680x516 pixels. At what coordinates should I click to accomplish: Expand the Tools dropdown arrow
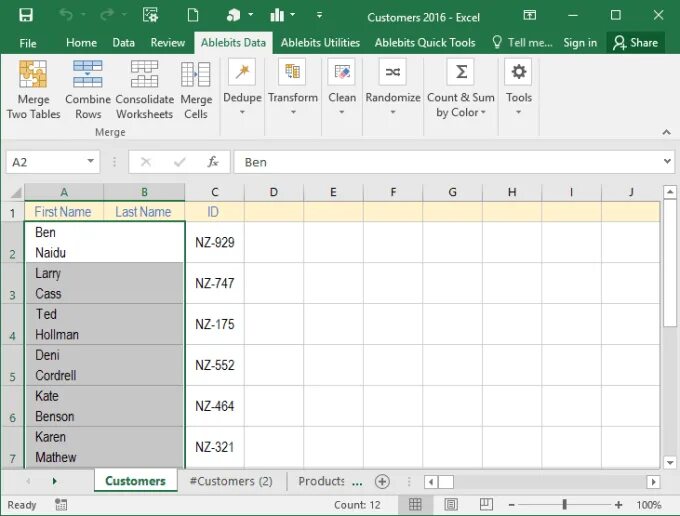pyautogui.click(x=518, y=112)
